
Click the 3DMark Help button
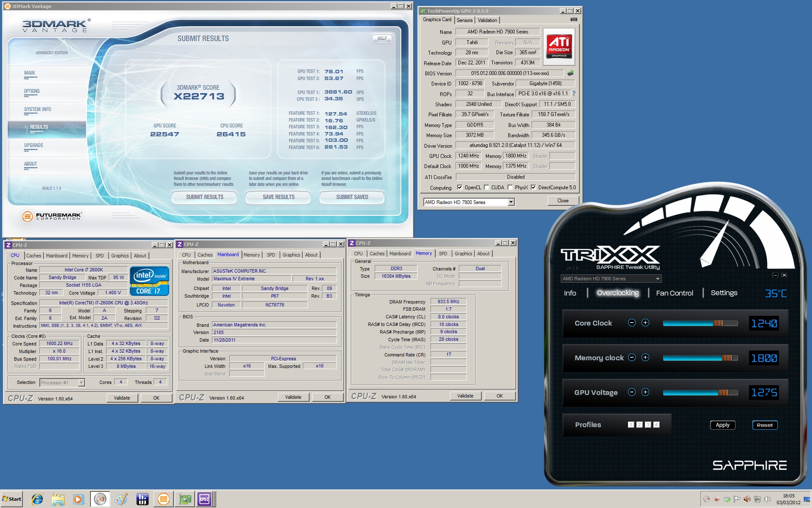(382, 38)
